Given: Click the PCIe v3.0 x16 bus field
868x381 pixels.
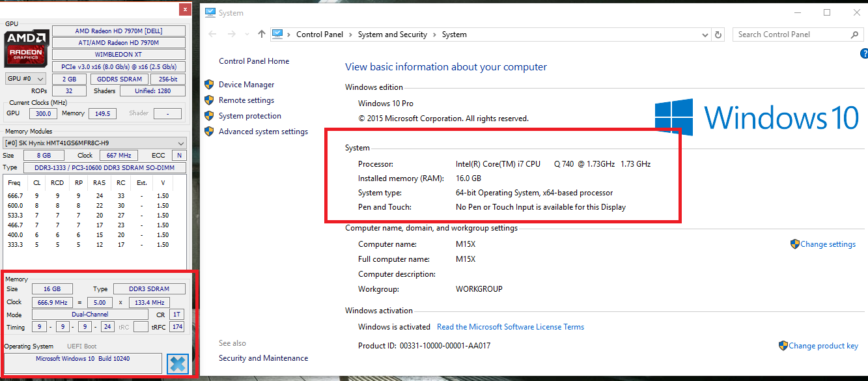Looking at the screenshot, I should point(119,66).
